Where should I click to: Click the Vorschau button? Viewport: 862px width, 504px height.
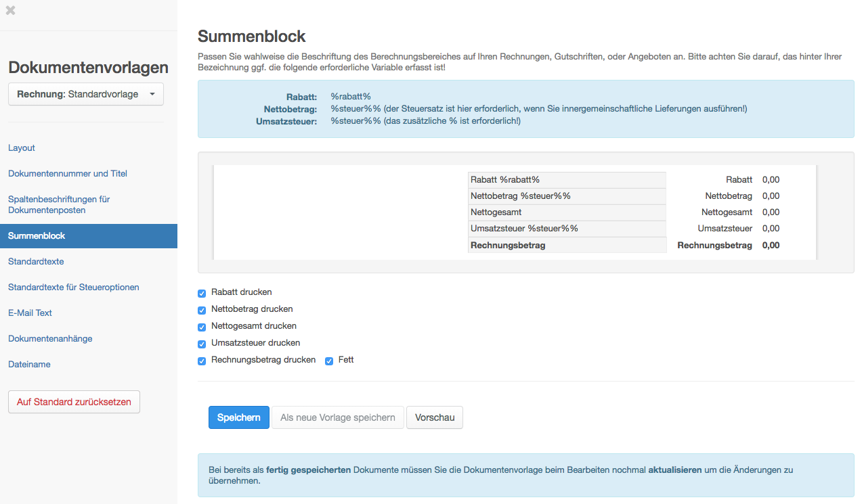coord(434,418)
